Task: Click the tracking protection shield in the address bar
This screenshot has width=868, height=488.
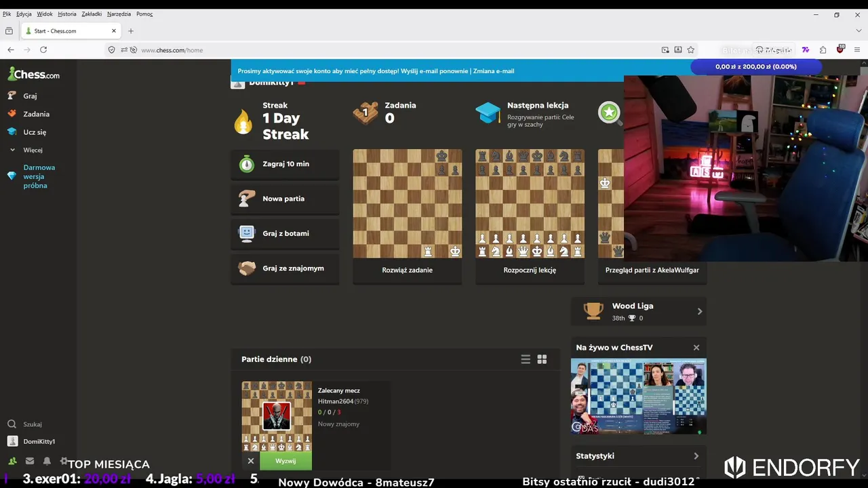Action: point(112,49)
